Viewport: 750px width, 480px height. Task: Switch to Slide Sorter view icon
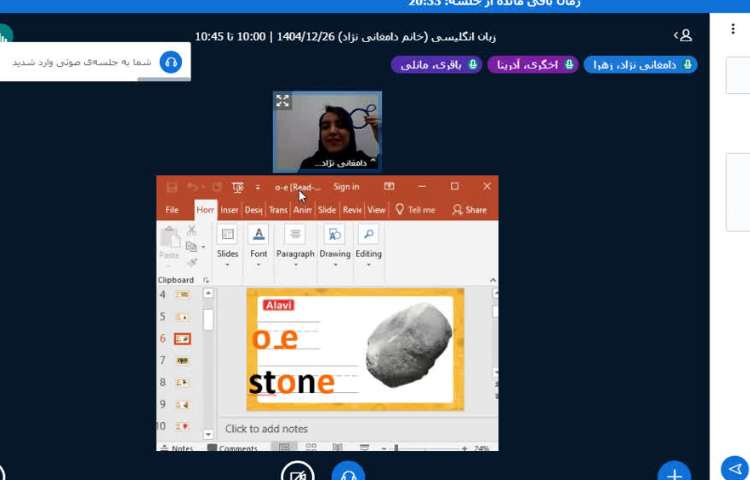pos(311,447)
